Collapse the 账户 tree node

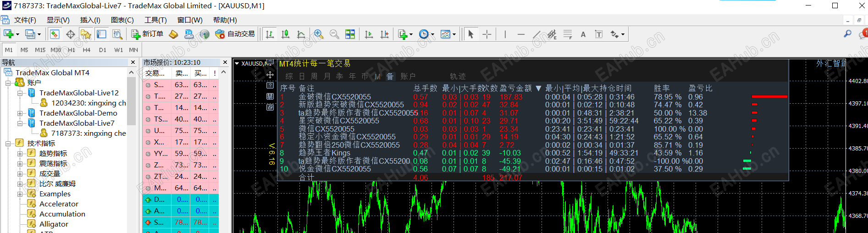click(x=8, y=83)
